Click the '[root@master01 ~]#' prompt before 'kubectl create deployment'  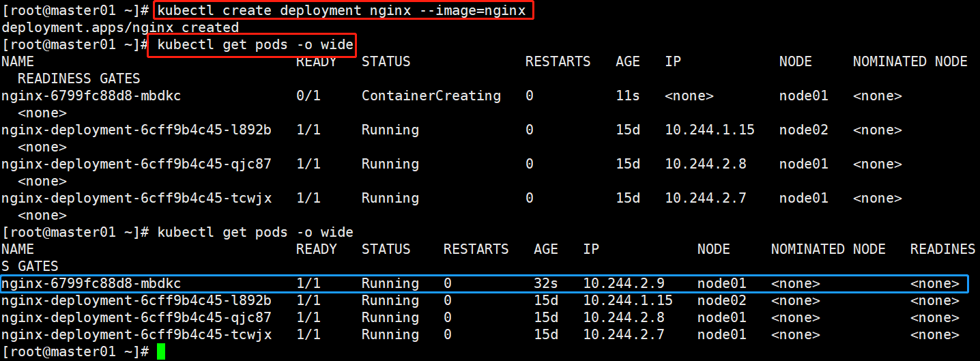(x=75, y=10)
